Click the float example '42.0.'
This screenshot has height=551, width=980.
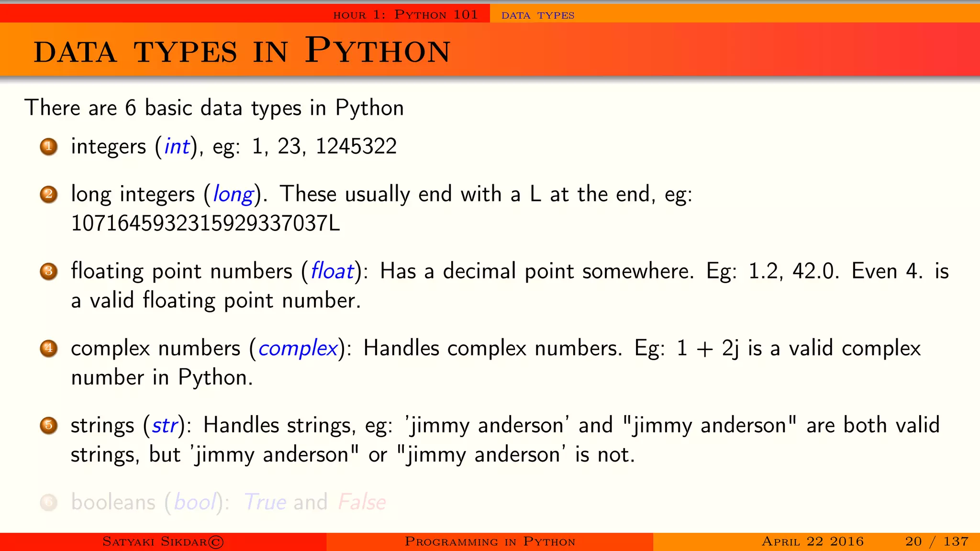tap(816, 271)
